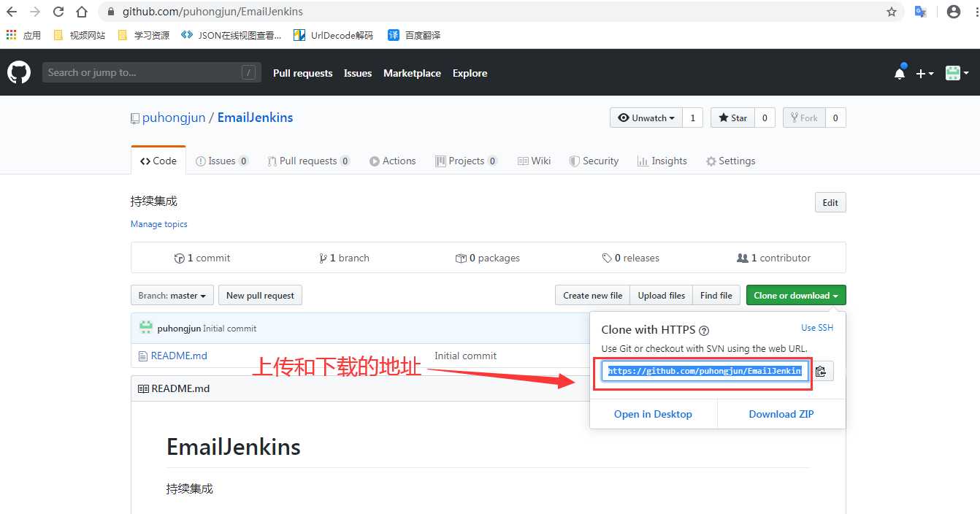Click browser back arrow
Viewport: 980px width, 514px height.
[x=12, y=12]
